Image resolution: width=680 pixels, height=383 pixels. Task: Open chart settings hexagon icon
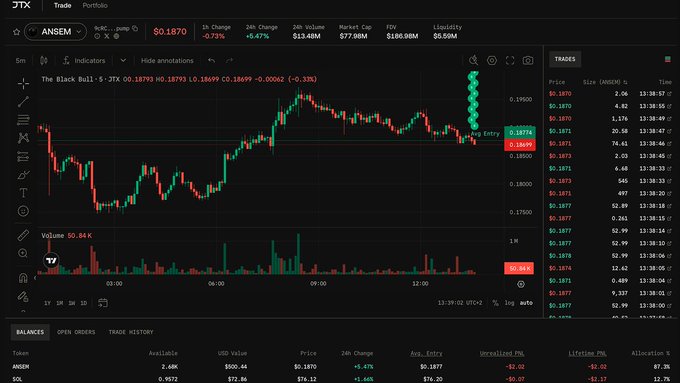click(492, 60)
